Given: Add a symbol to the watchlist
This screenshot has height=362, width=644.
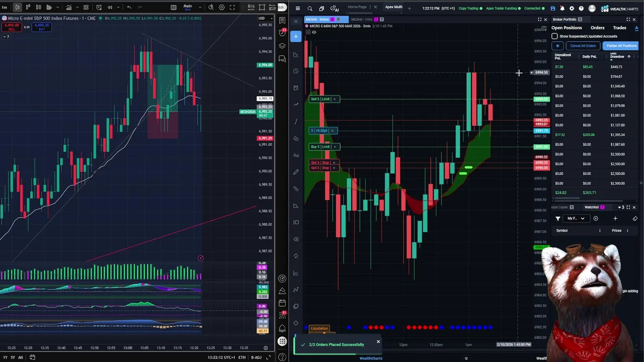Looking at the screenshot, I should point(615,219).
